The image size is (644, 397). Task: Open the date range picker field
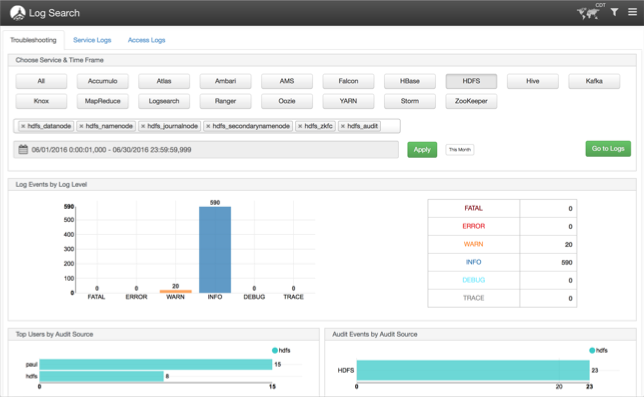click(x=206, y=149)
